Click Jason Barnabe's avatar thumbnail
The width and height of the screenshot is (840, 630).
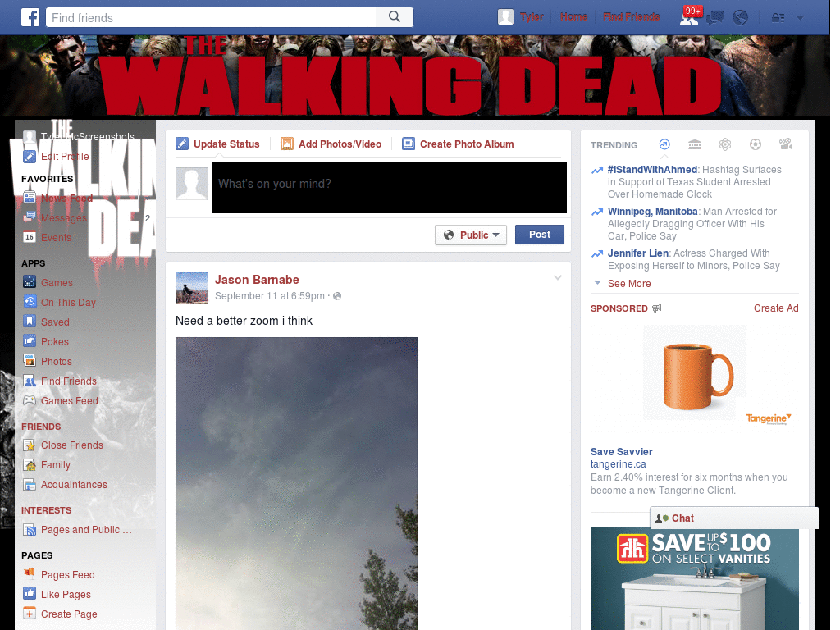(192, 288)
